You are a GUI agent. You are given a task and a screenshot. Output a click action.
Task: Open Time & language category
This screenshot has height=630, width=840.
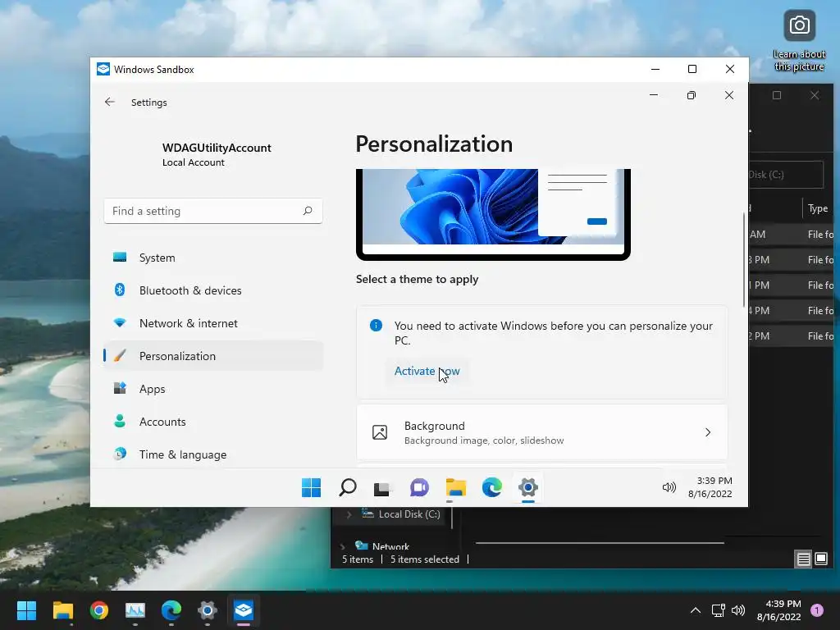[x=213, y=454]
